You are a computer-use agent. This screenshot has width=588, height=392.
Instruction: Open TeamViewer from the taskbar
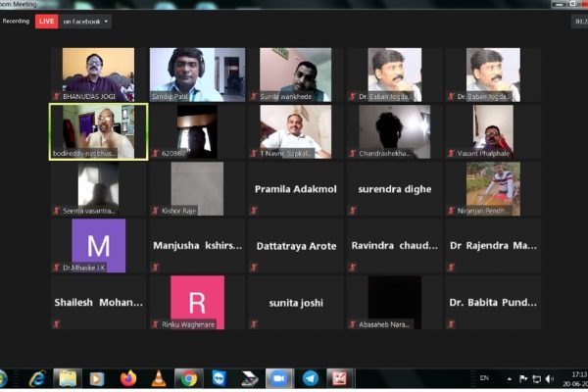tap(219, 378)
